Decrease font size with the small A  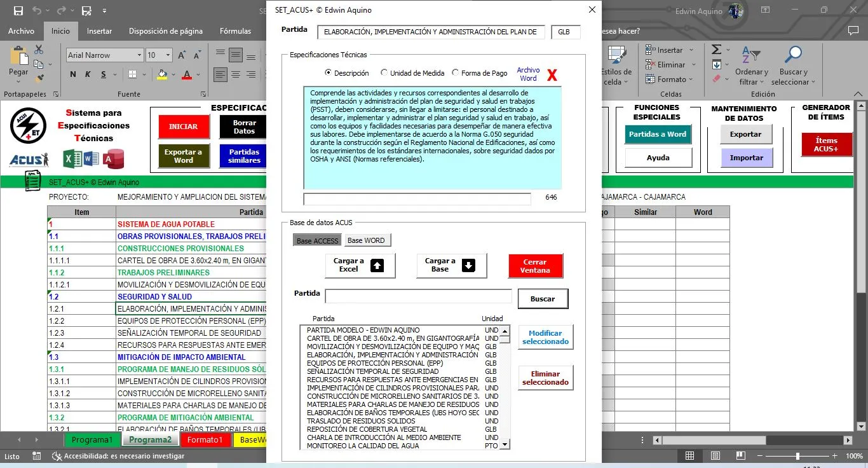(198, 55)
